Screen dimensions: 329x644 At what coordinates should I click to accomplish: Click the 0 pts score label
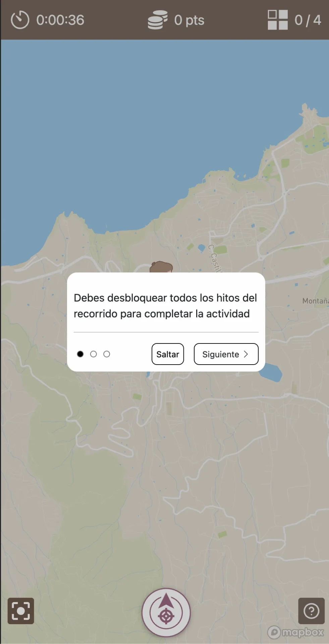point(189,20)
